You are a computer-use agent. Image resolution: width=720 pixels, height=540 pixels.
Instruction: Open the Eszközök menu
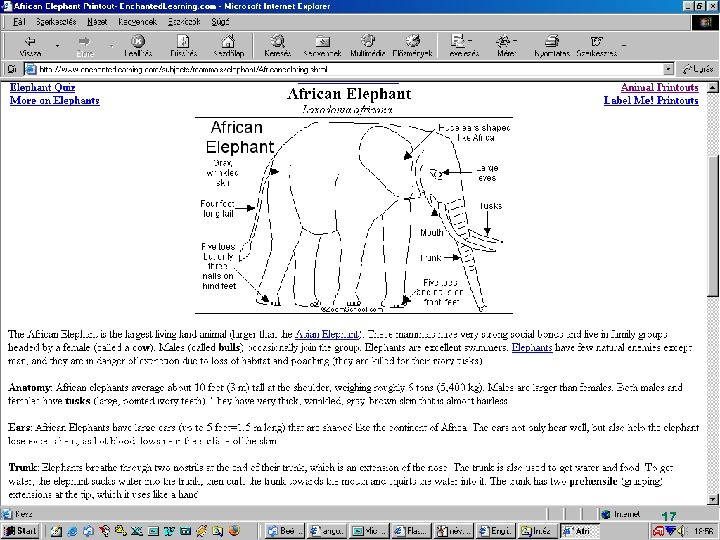click(x=184, y=22)
